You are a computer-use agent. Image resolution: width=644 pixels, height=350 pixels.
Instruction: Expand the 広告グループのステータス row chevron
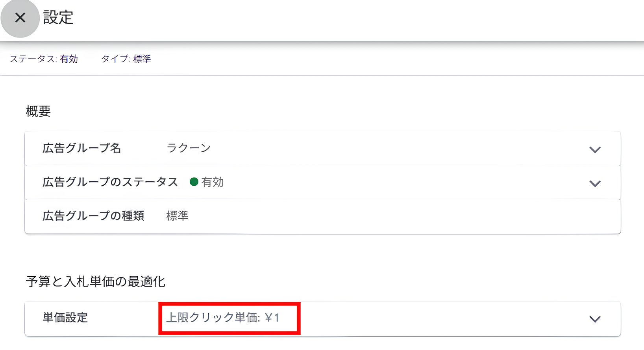(x=595, y=183)
